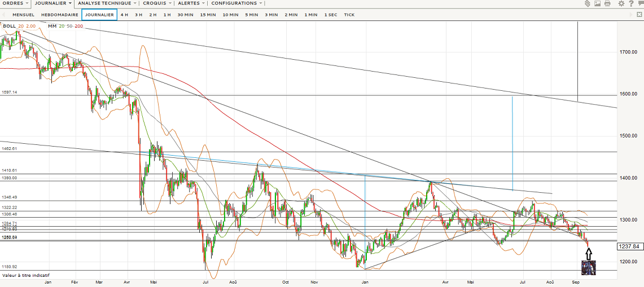Switch chart to 4 H timeframe
This screenshot has height=287, width=644.
(x=124, y=15)
